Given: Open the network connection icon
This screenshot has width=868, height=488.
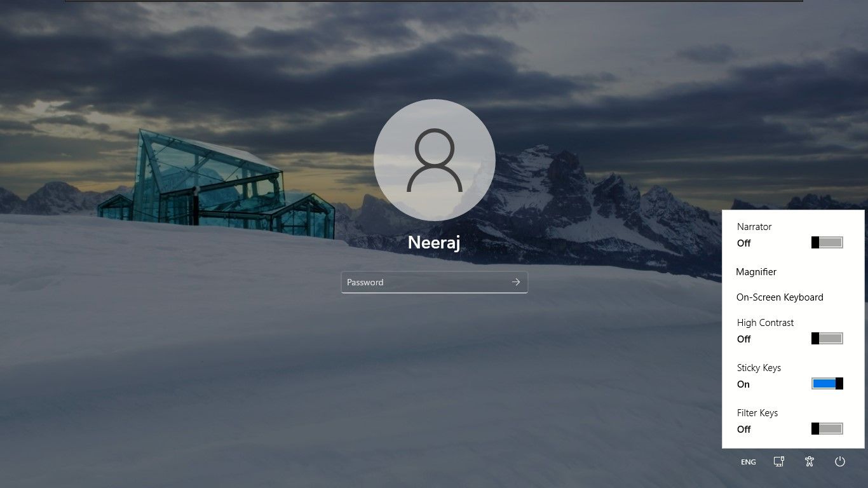Looking at the screenshot, I should point(779,462).
